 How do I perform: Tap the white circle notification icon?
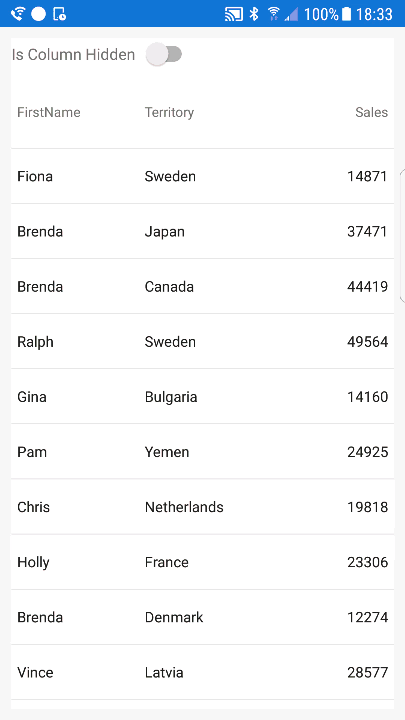(x=39, y=14)
